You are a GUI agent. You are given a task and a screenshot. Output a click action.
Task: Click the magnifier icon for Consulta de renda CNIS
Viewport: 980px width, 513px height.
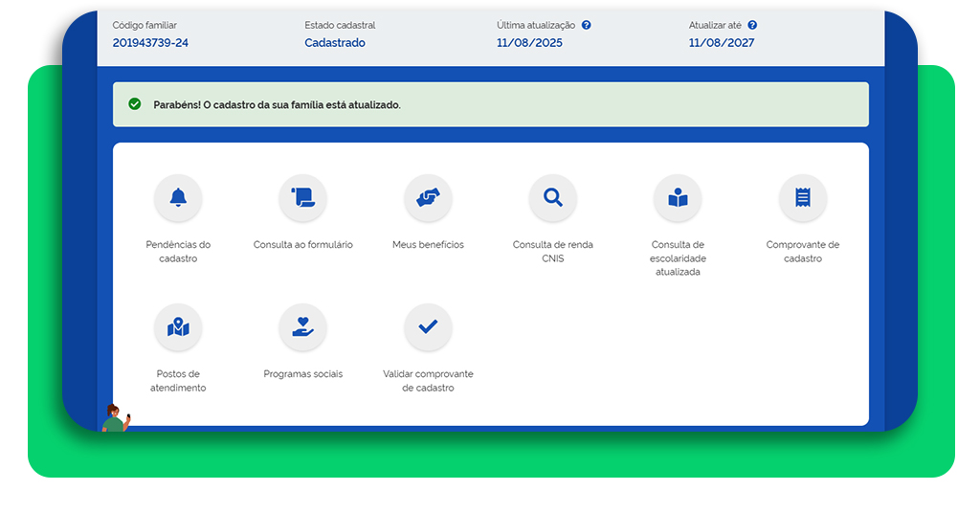pos(552,198)
